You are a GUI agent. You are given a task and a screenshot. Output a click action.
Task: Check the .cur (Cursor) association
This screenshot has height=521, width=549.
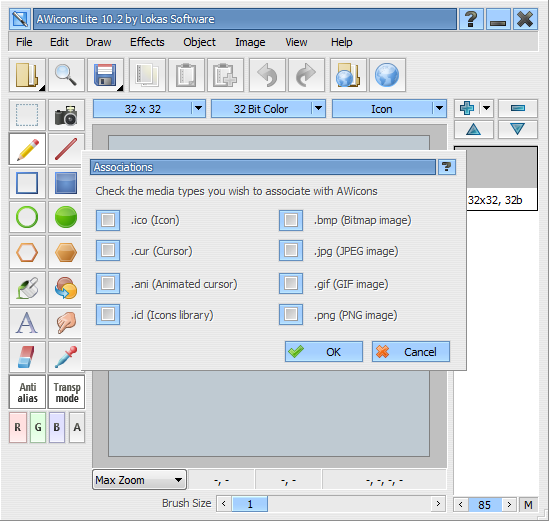click(x=108, y=250)
